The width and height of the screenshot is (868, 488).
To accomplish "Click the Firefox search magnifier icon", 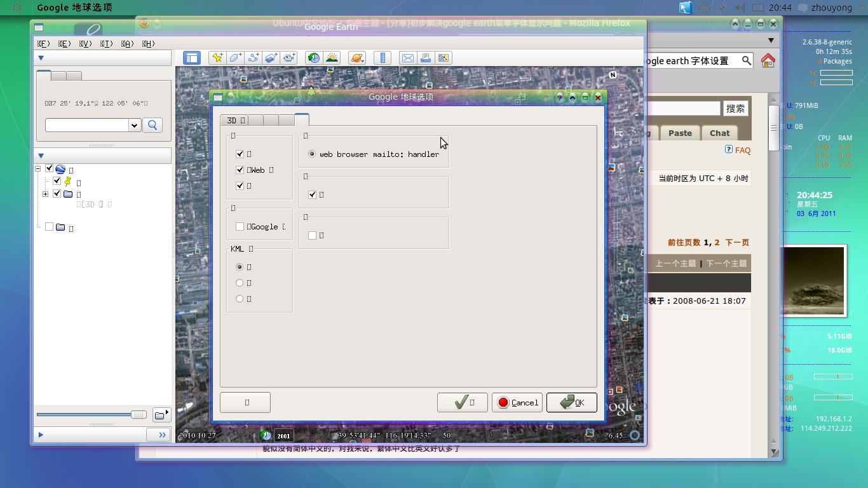I will 746,60.
